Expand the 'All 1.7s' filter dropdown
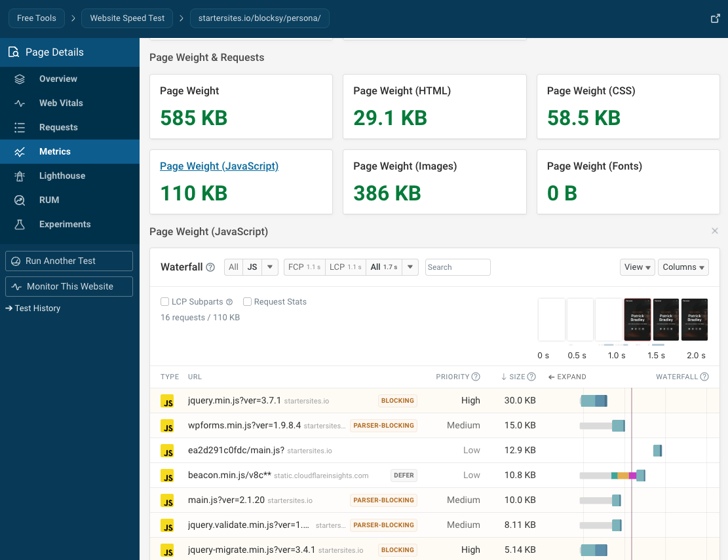Viewport: 728px width, 560px height. [410, 267]
